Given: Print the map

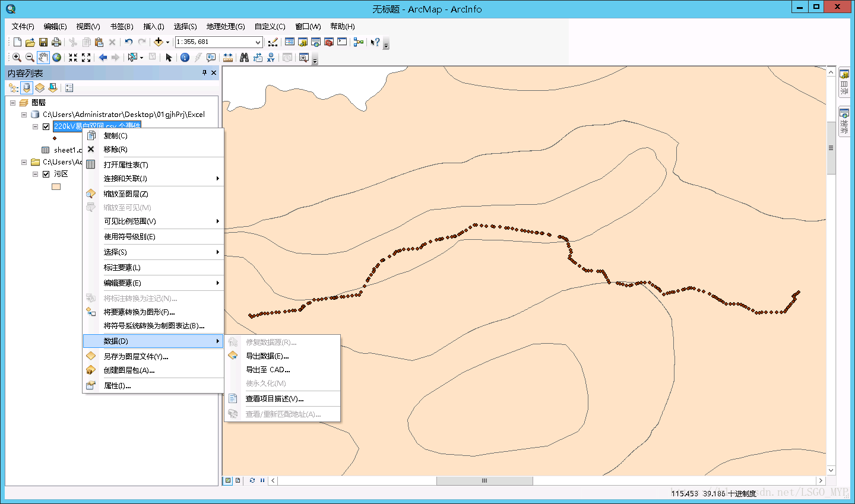Looking at the screenshot, I should pos(56,42).
